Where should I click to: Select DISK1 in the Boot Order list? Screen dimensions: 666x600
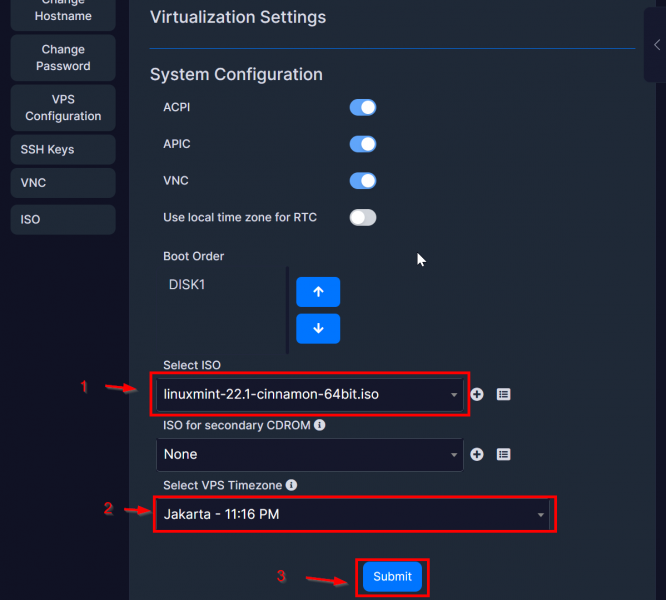tap(187, 285)
